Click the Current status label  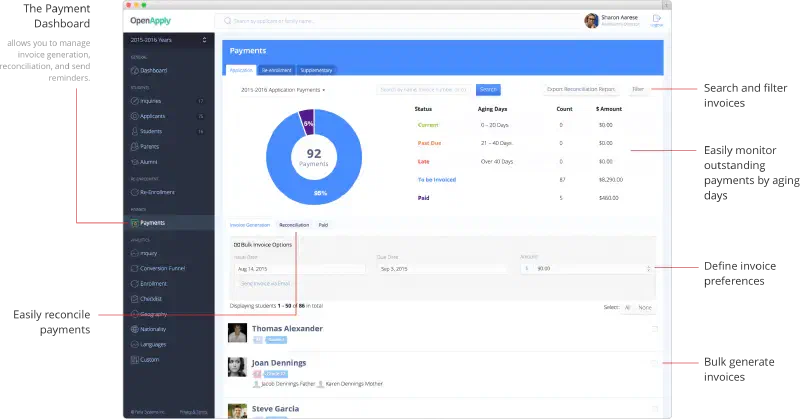(428, 125)
